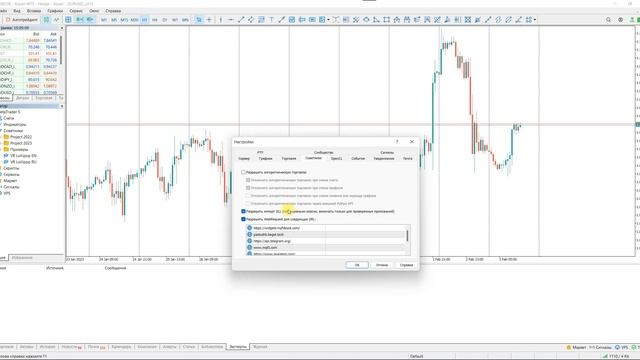Switch chart to M1 timeframe
Image resolution: width=640 pixels, height=360 pixels.
coord(104,20)
